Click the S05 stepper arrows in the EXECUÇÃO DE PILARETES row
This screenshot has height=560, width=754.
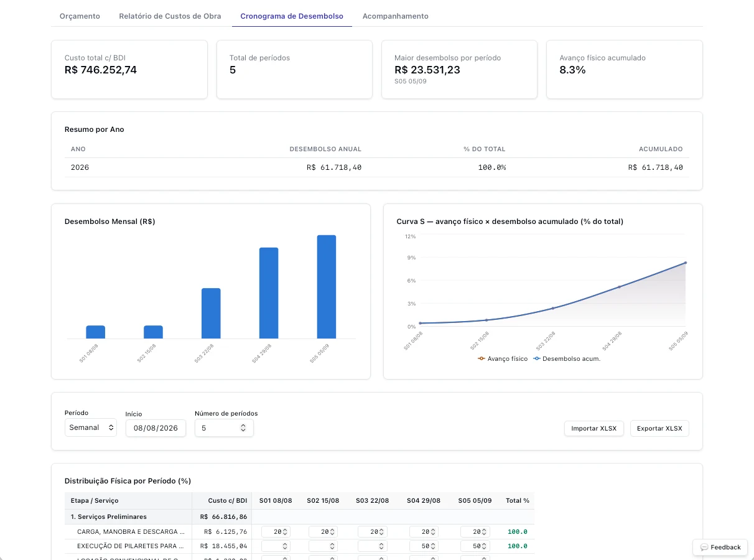coord(484,546)
